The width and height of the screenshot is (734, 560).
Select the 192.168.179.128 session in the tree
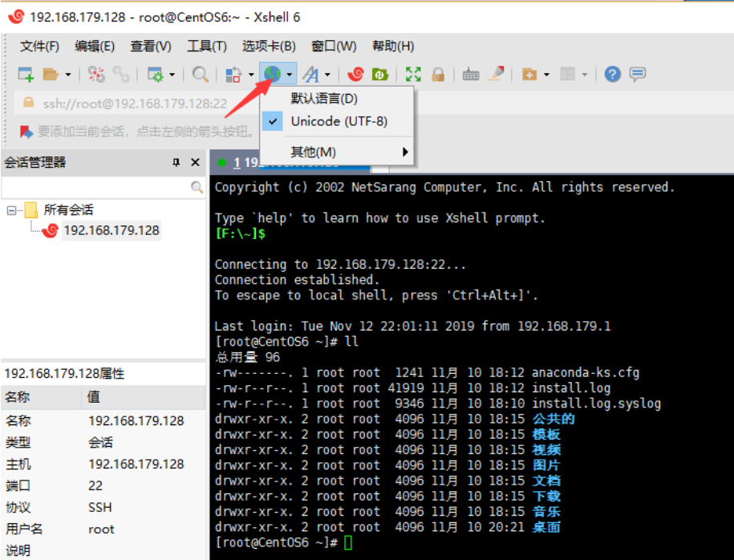tap(111, 230)
